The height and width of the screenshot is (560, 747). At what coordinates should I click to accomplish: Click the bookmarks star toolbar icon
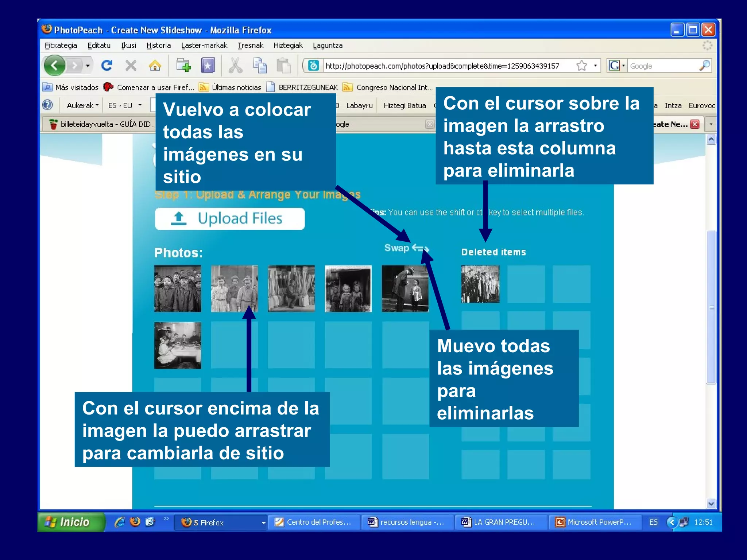tap(208, 66)
